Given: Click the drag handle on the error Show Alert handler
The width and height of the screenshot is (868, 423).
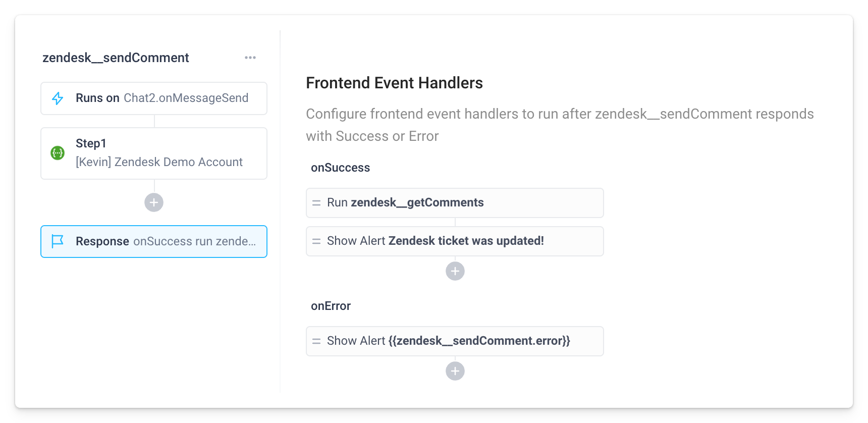Looking at the screenshot, I should click(x=316, y=341).
